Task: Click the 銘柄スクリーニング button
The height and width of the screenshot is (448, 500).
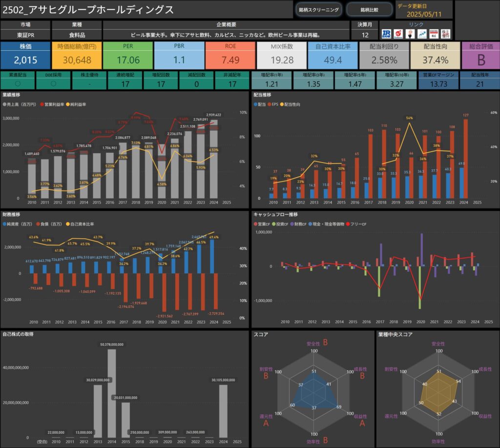Action: pos(318,10)
